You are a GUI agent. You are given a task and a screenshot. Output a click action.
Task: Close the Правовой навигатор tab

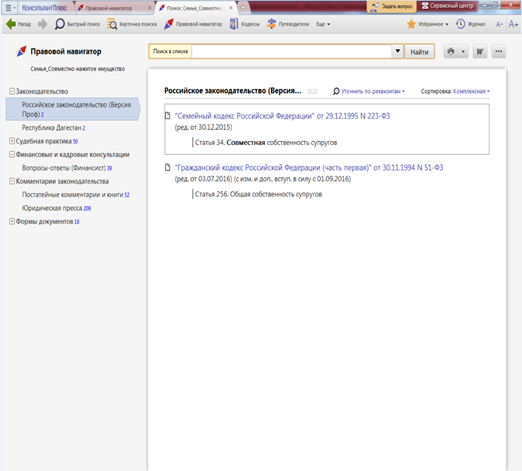[x=149, y=8]
